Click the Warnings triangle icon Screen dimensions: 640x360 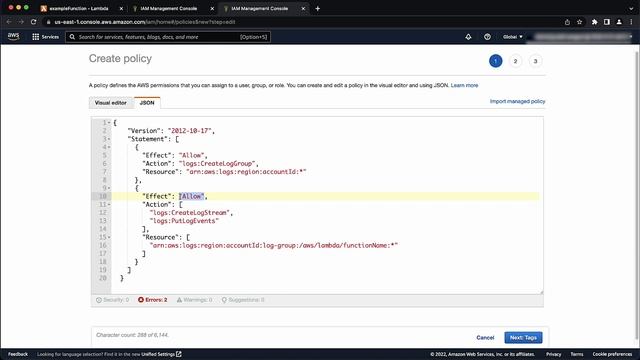tap(179, 300)
